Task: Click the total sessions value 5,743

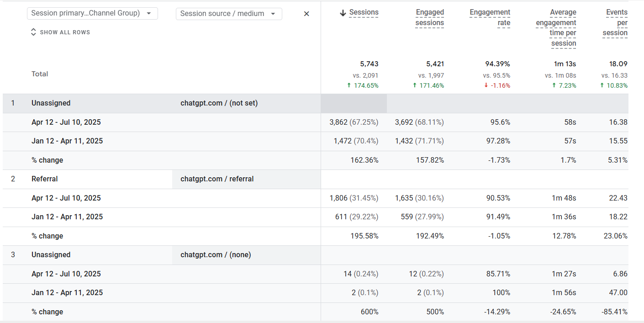Action: (x=369, y=64)
